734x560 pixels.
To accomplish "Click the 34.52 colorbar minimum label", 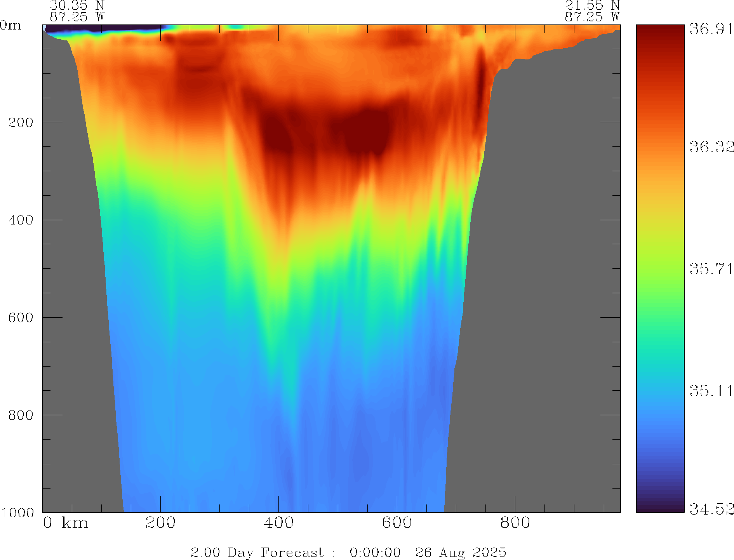I will (x=711, y=509).
